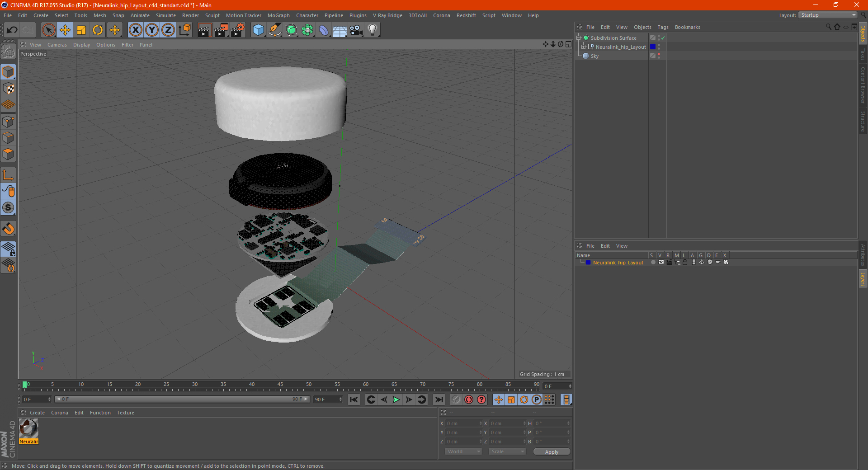Click blue layer swatch on Neuralink_hip_Layout object
The width and height of the screenshot is (868, 470).
(x=653, y=47)
